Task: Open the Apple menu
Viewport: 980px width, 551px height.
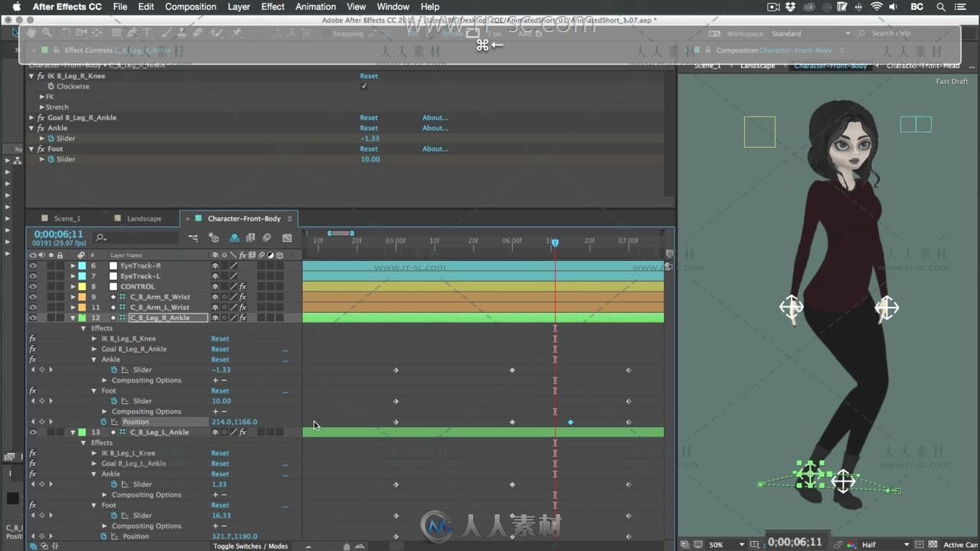Action: [16, 7]
